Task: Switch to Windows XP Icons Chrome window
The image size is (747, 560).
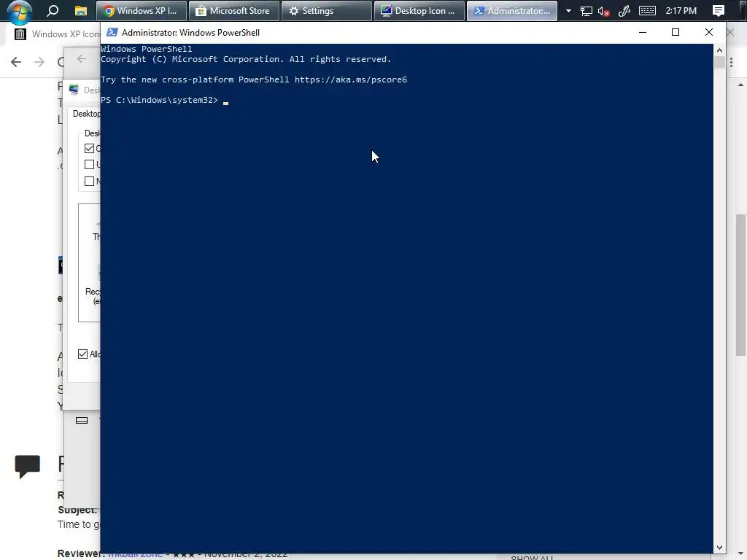Action: pyautogui.click(x=141, y=10)
